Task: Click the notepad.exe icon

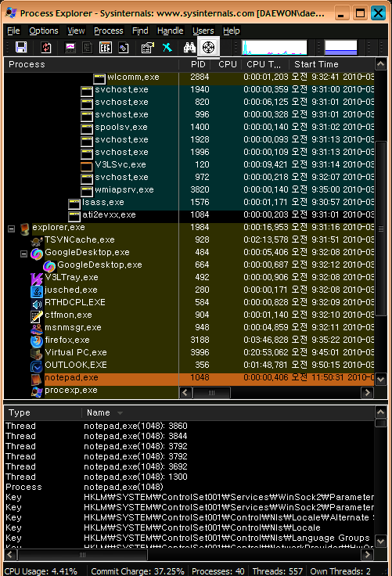Action: (x=37, y=378)
